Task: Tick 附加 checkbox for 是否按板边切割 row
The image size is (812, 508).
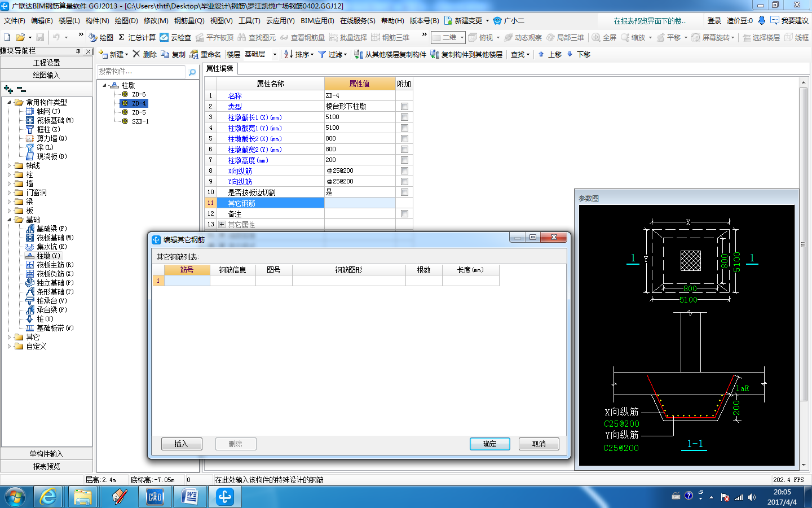Action: [x=404, y=192]
